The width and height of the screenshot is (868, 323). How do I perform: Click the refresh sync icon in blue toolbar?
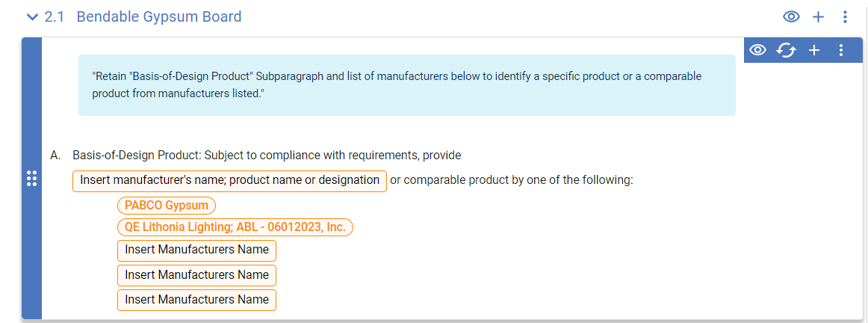coord(786,50)
